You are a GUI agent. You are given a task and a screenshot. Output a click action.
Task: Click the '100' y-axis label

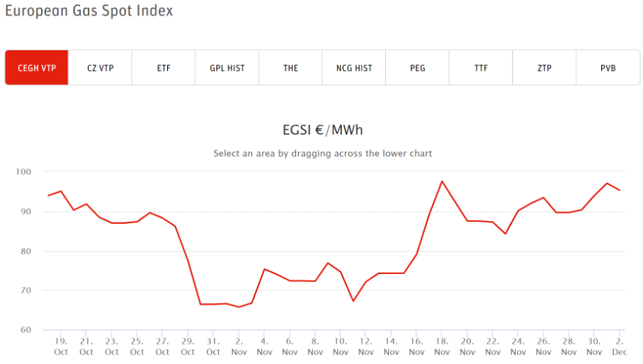point(24,172)
